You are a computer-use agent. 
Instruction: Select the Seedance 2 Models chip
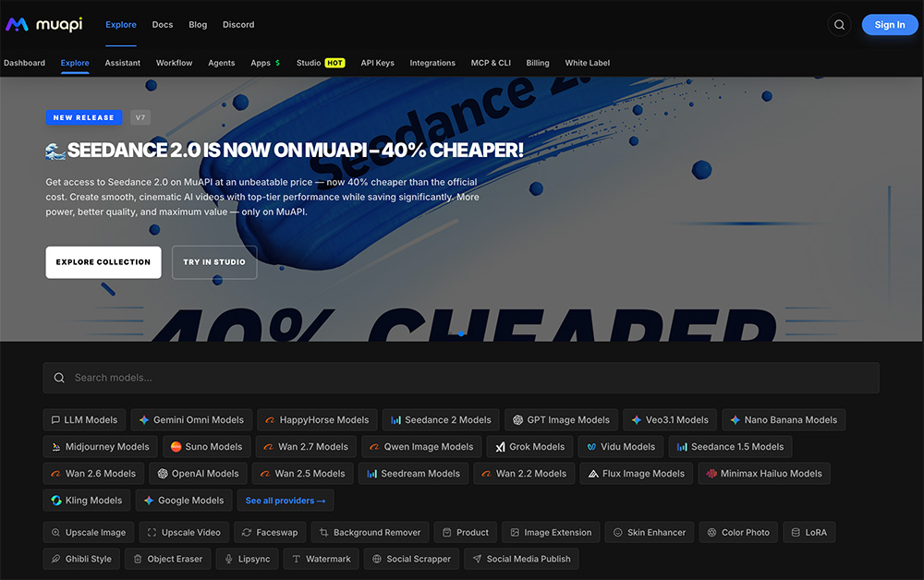coord(441,420)
